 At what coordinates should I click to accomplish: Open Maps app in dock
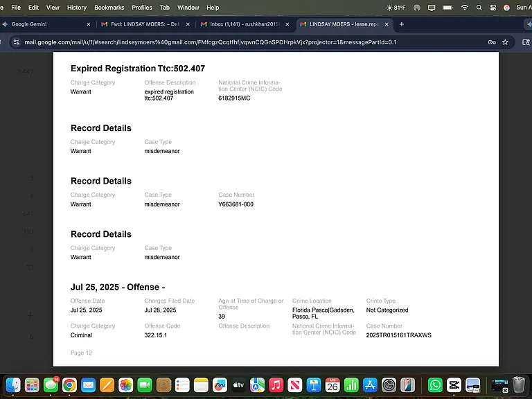click(257, 385)
